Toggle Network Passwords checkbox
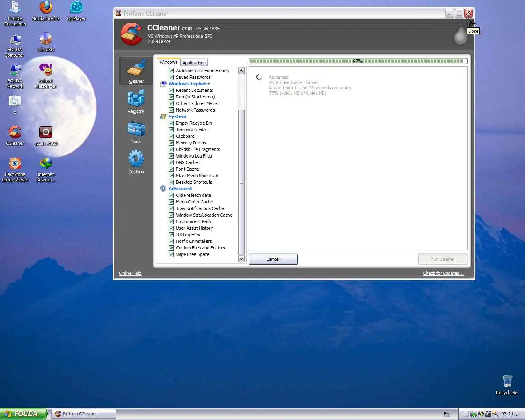Viewport: 525px width, 420px height. point(171,110)
